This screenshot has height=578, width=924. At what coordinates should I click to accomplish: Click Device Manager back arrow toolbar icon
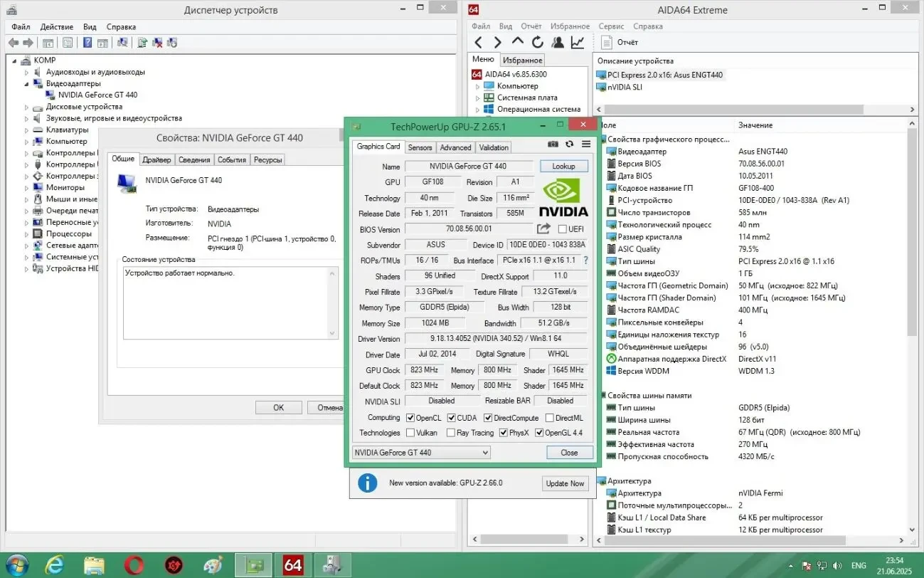coord(14,43)
